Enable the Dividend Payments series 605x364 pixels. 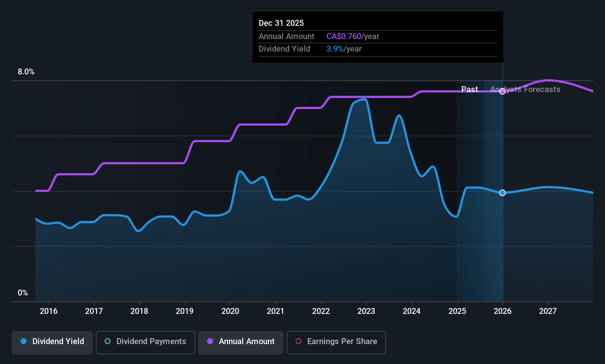[146, 342]
